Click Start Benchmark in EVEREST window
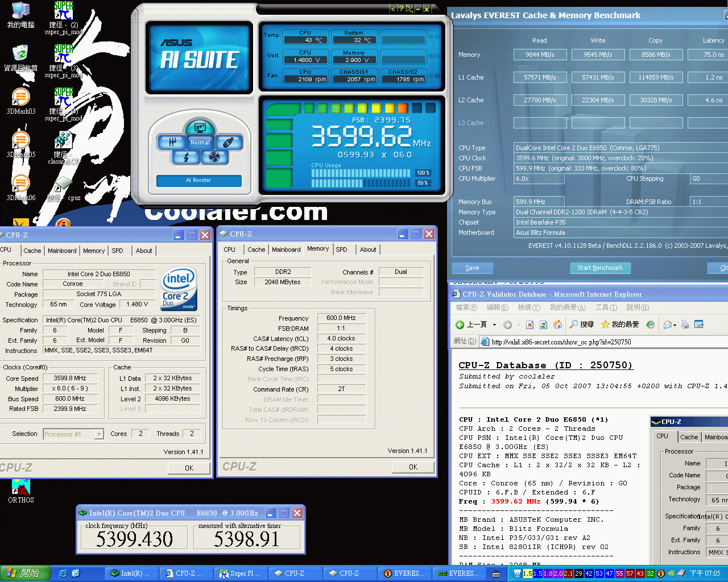Image resolution: width=728 pixels, height=582 pixels. point(600,268)
